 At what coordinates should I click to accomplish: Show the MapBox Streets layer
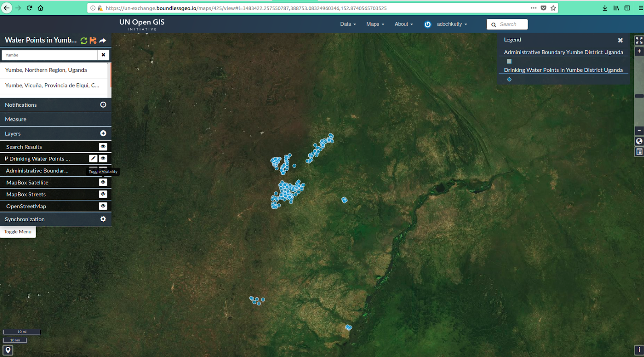coord(103,194)
